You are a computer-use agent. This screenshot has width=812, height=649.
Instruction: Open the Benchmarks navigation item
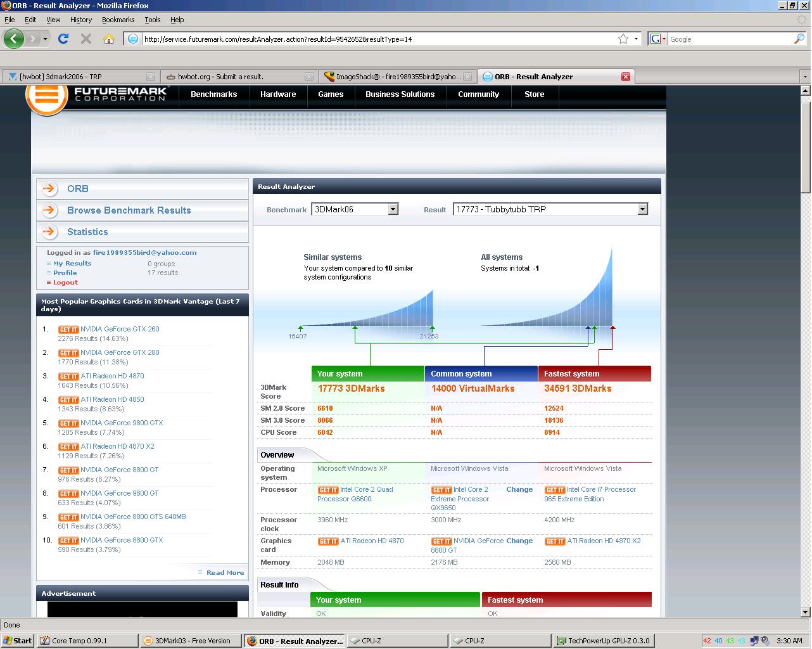(214, 94)
